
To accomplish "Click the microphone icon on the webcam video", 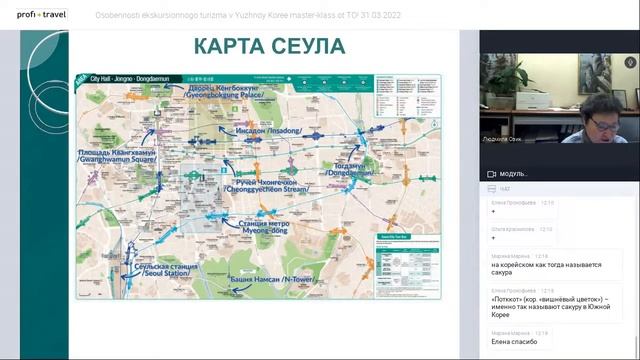I will click(630, 62).
